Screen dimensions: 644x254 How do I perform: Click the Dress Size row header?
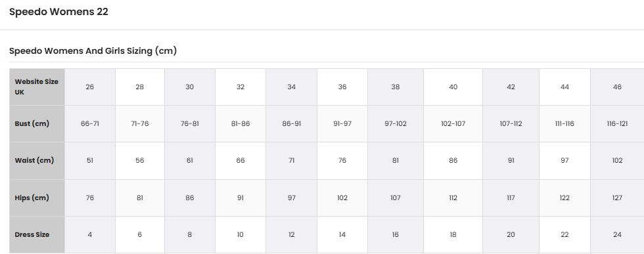(37, 235)
